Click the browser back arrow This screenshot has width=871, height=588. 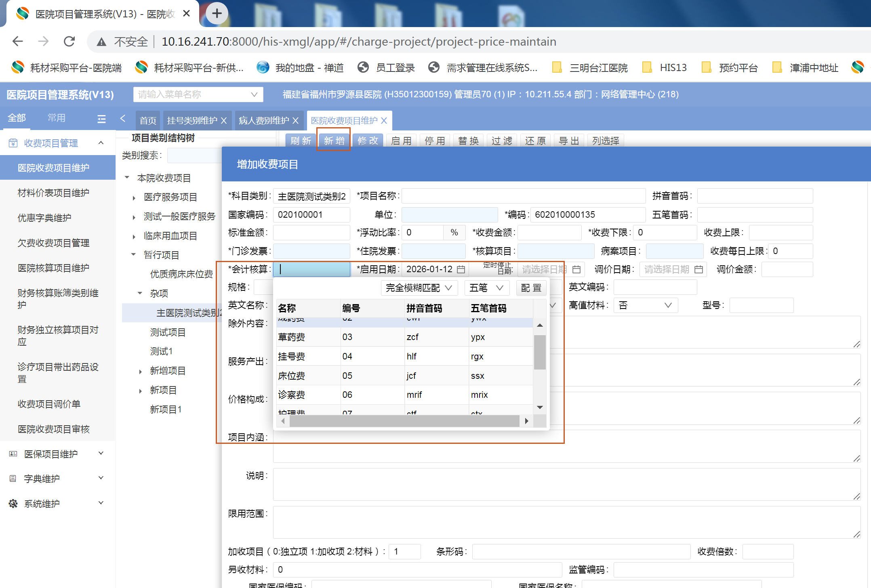pos(18,42)
